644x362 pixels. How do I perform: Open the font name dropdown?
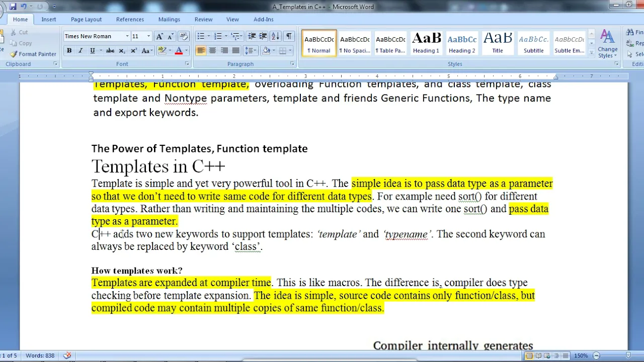[x=127, y=36]
